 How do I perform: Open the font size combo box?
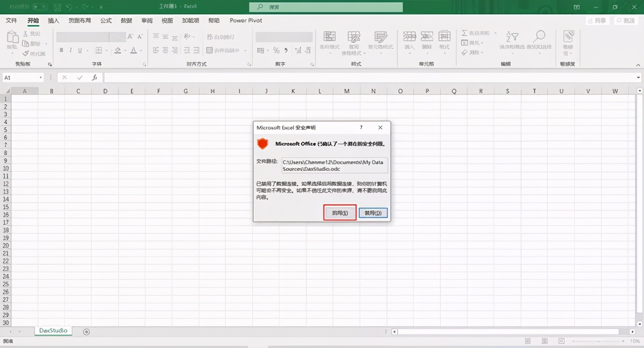[x=118, y=37]
